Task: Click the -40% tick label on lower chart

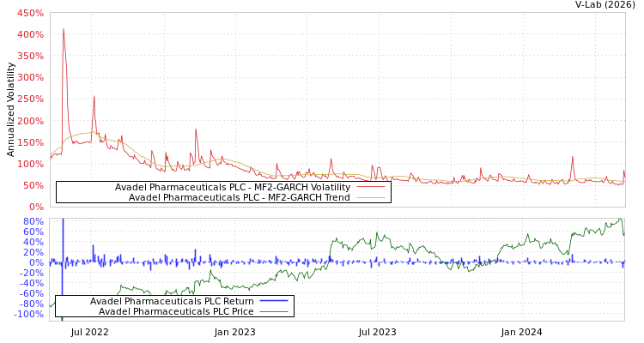Action: click(30, 283)
